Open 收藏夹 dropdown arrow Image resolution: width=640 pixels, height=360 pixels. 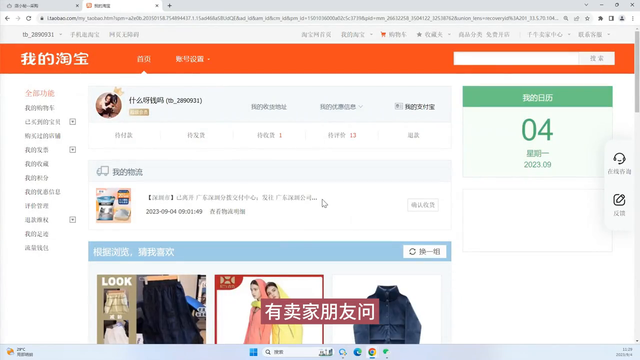point(449,35)
